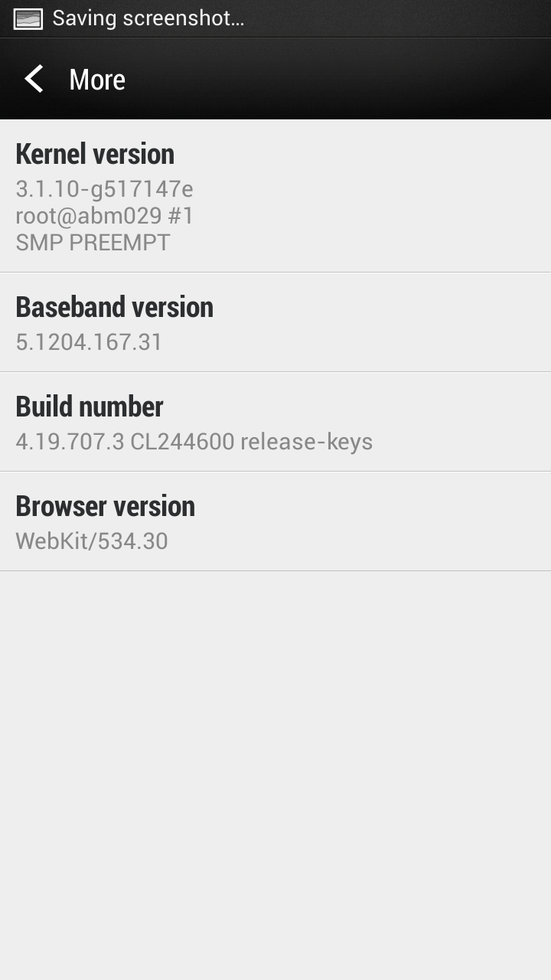Tap the screenshot notification picture icon
The height and width of the screenshot is (980, 551).
point(28,19)
